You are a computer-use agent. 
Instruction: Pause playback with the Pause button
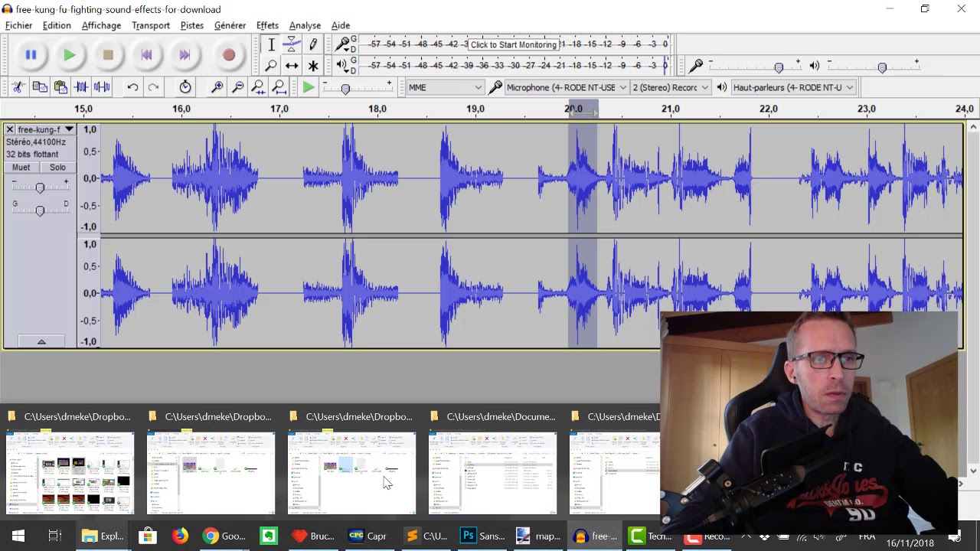click(31, 55)
